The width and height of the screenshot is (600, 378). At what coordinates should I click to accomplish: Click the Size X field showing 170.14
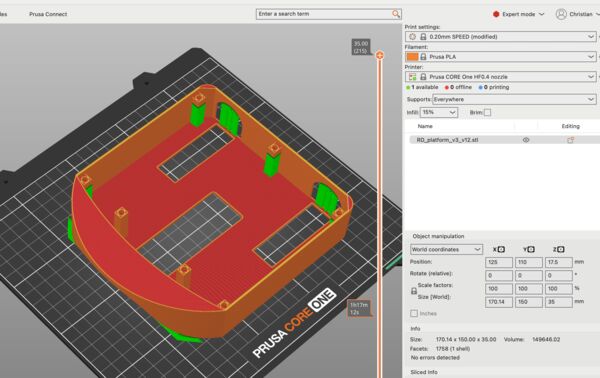click(x=499, y=302)
